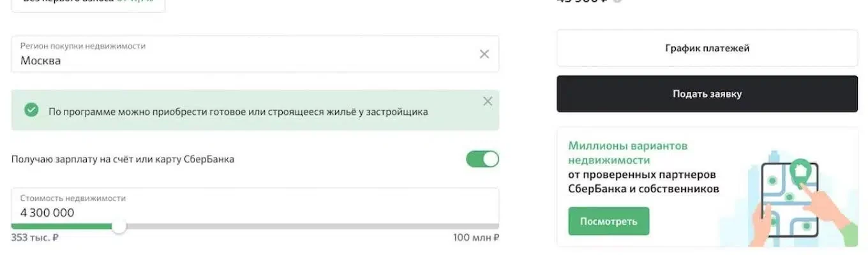Click the 353 тыс. ₽ minimum label
Image resolution: width=868 pixels, height=255 pixels.
(x=35, y=238)
